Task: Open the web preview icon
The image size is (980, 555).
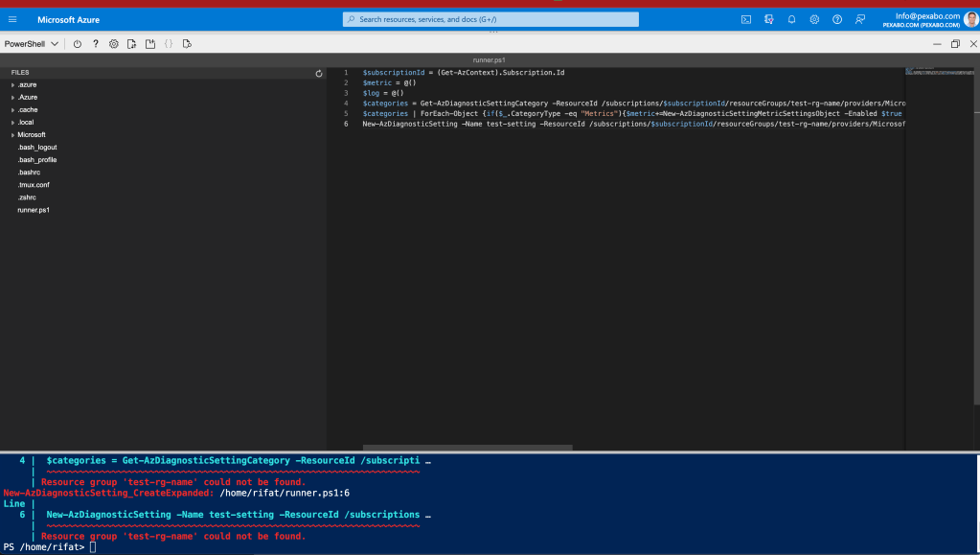Action: click(187, 44)
